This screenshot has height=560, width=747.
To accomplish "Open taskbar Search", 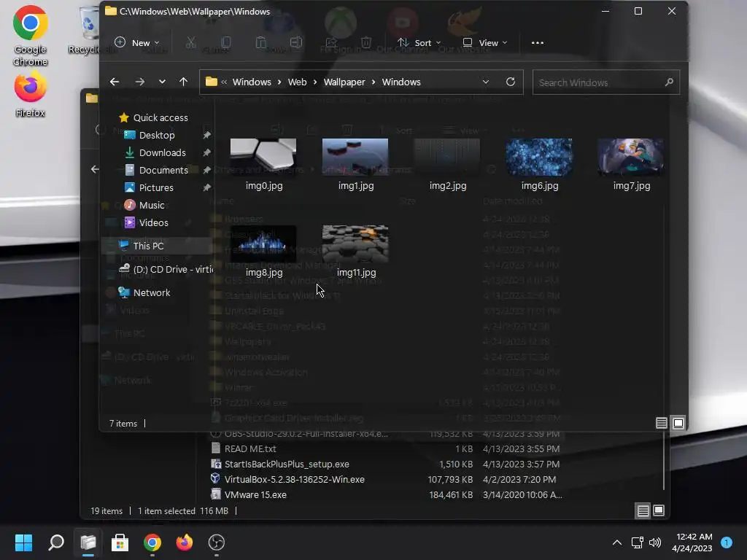I will point(55,542).
